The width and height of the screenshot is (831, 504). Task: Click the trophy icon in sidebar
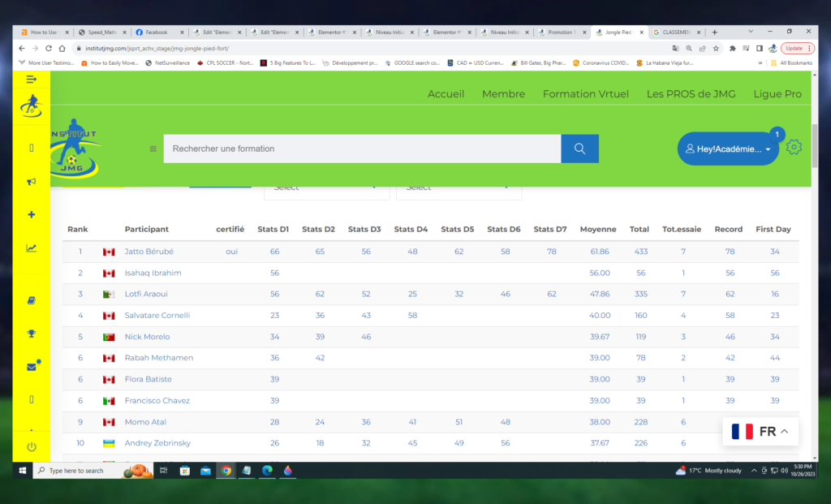coord(31,333)
